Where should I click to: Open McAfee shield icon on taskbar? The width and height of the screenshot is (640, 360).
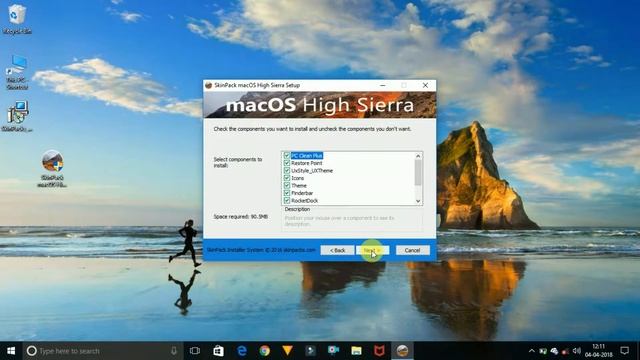click(x=379, y=351)
